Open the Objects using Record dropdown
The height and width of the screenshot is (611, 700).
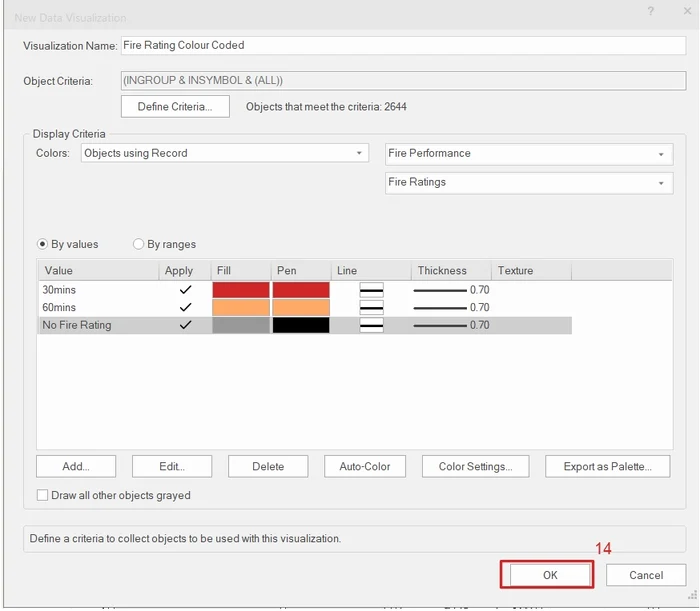(x=224, y=153)
